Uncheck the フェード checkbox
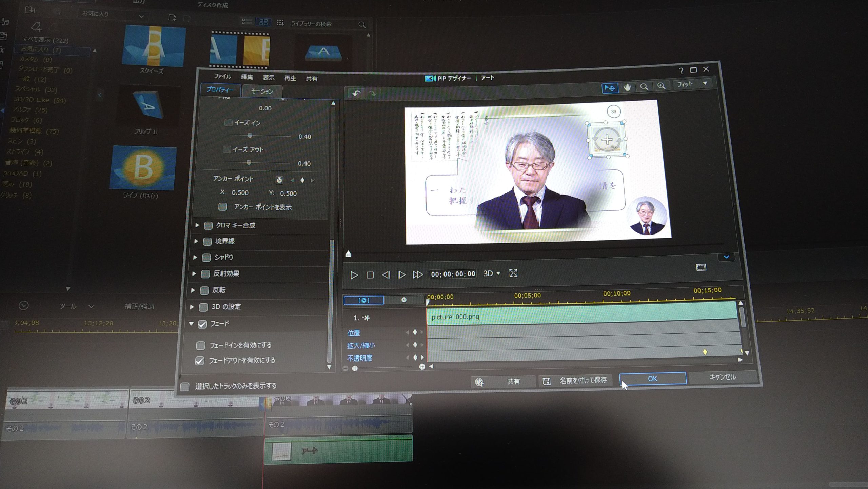The height and width of the screenshot is (489, 868). (202, 324)
